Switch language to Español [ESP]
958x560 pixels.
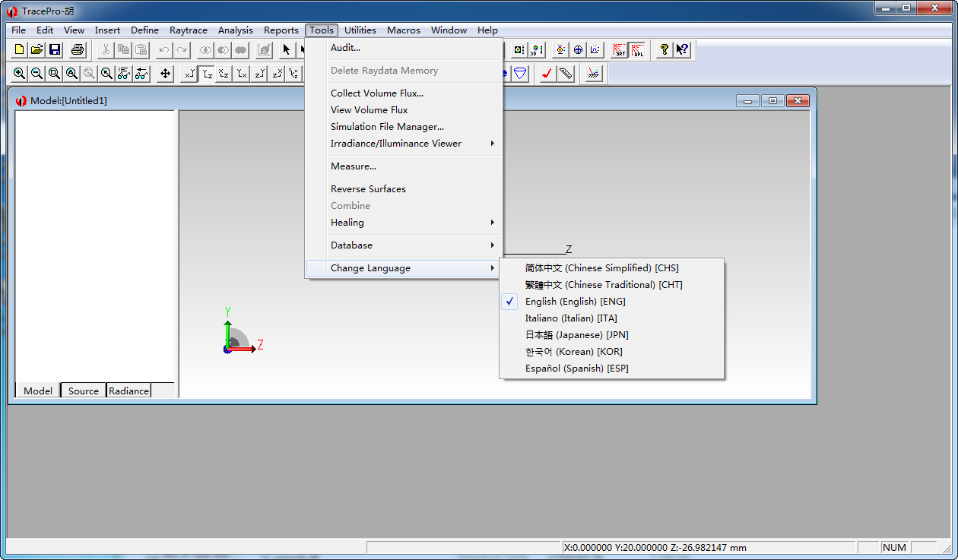pyautogui.click(x=611, y=369)
